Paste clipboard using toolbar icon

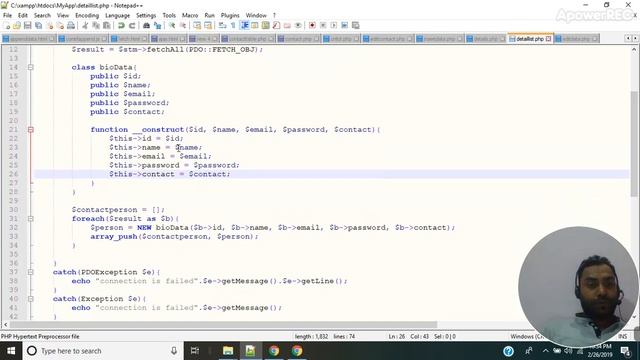click(107, 25)
